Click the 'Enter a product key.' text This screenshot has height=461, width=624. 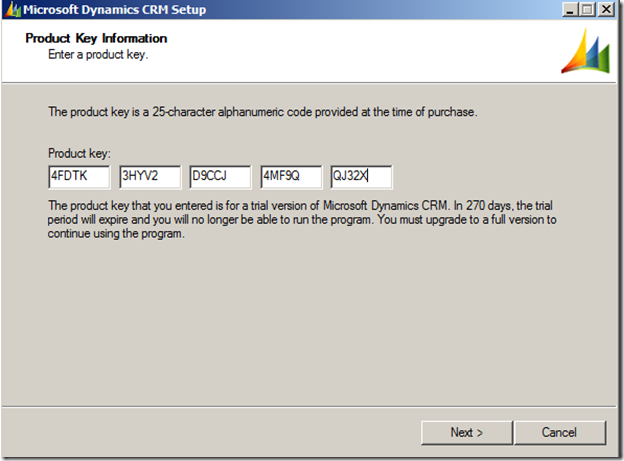[98, 55]
